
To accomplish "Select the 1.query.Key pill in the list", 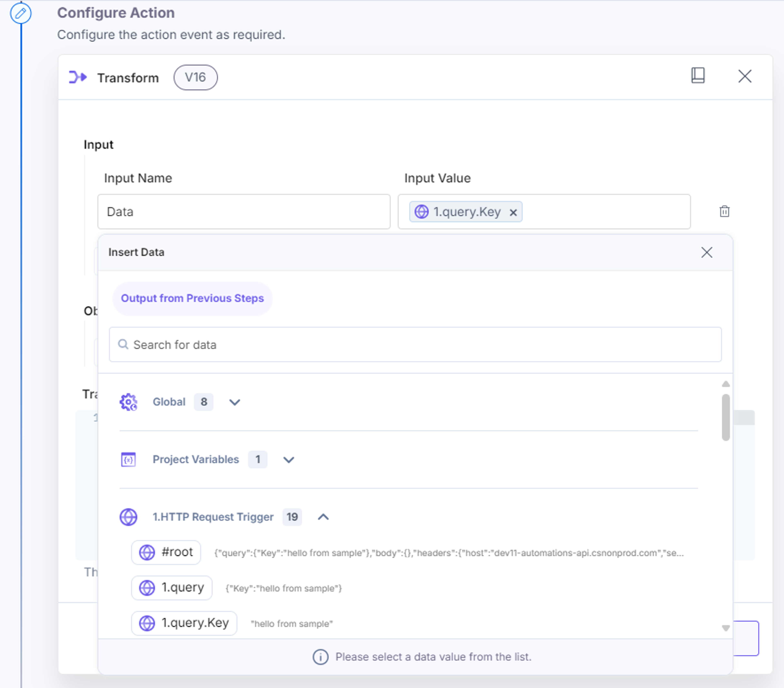I will click(x=184, y=623).
